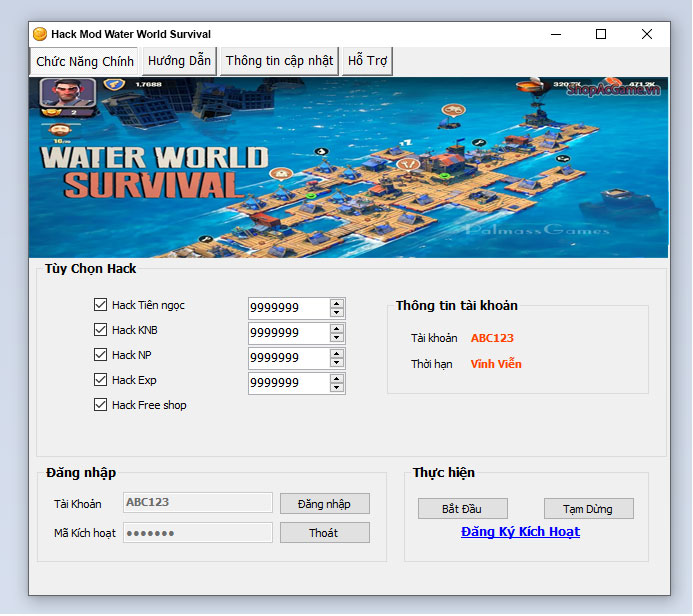693x616 pixels.
Task: Lower the Hack NP value using down arrow
Action: pos(337,362)
